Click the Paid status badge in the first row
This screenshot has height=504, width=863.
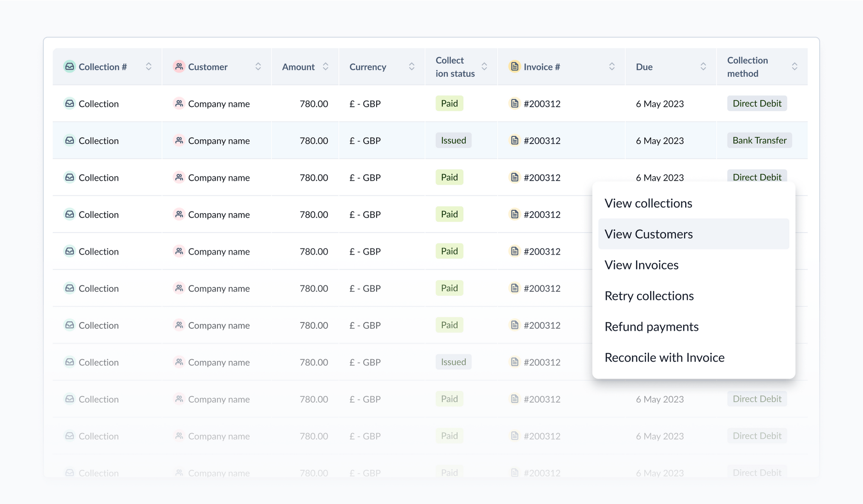click(449, 104)
